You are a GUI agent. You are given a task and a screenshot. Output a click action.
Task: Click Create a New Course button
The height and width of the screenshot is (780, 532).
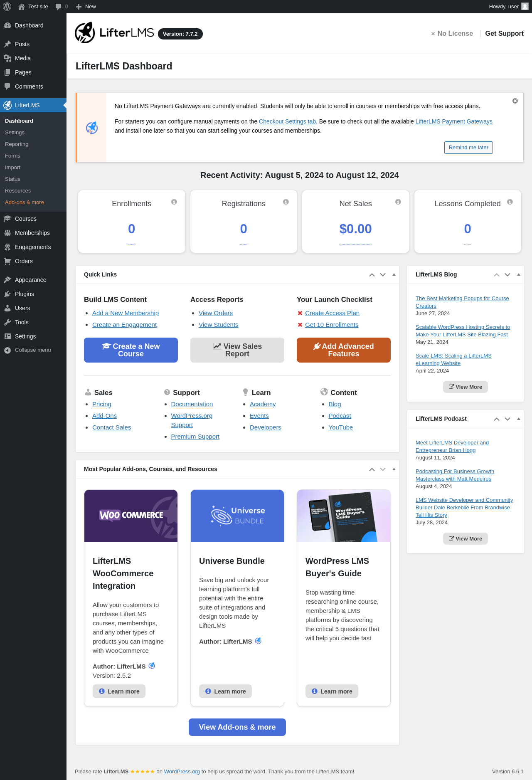tap(131, 350)
